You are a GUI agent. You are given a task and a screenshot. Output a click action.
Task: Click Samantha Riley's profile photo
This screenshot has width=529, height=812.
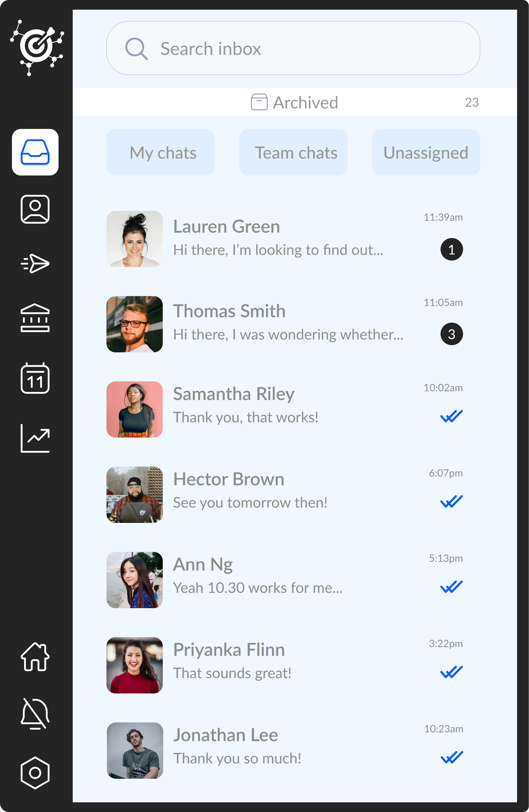(x=134, y=409)
